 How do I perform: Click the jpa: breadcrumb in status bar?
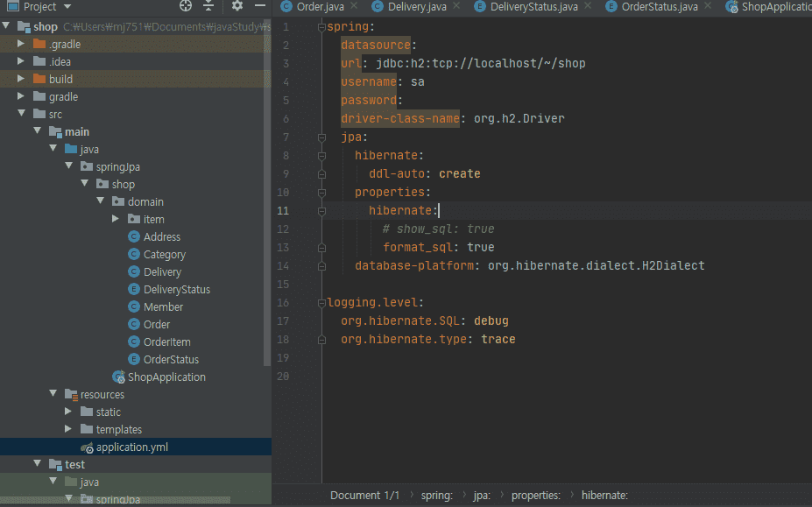coord(482,495)
